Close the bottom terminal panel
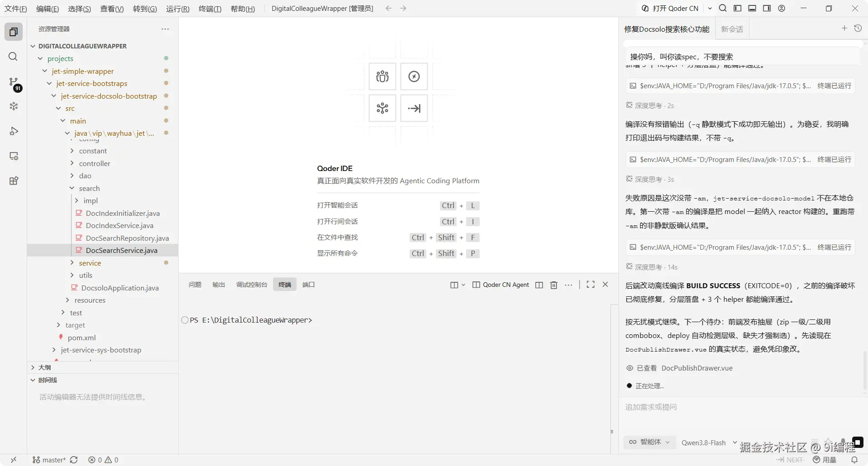Screen dimensions: 868x466 click(605, 285)
